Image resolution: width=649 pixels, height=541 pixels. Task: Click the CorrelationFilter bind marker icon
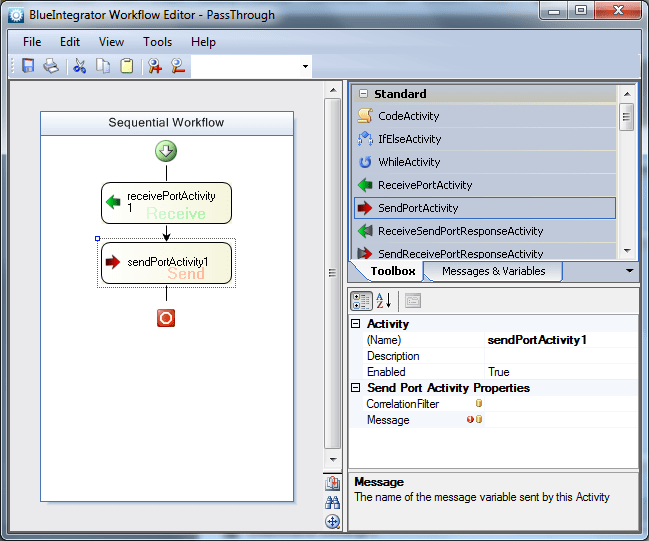pyautogui.click(x=479, y=403)
